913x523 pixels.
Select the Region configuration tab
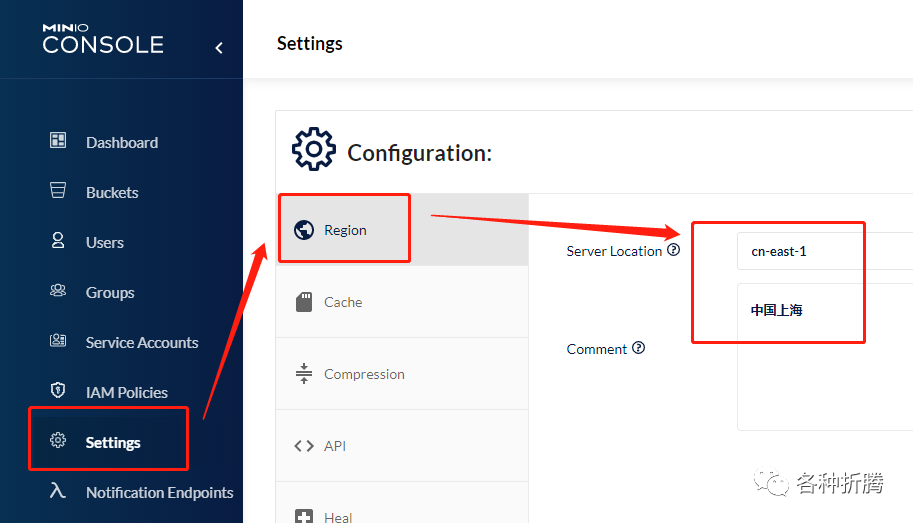[345, 230]
